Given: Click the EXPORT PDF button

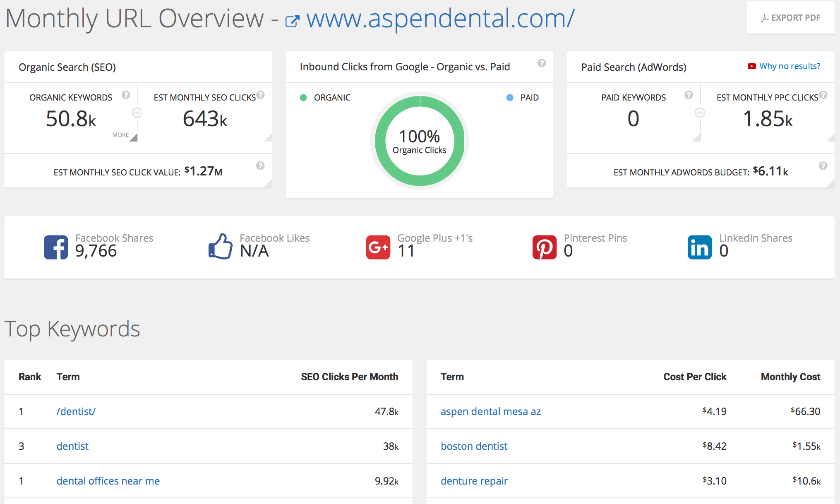Looking at the screenshot, I should coord(790,18).
